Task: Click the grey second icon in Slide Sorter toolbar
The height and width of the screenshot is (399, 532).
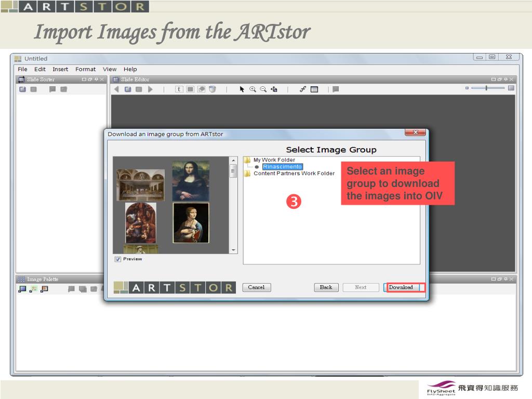Action: coord(33,89)
